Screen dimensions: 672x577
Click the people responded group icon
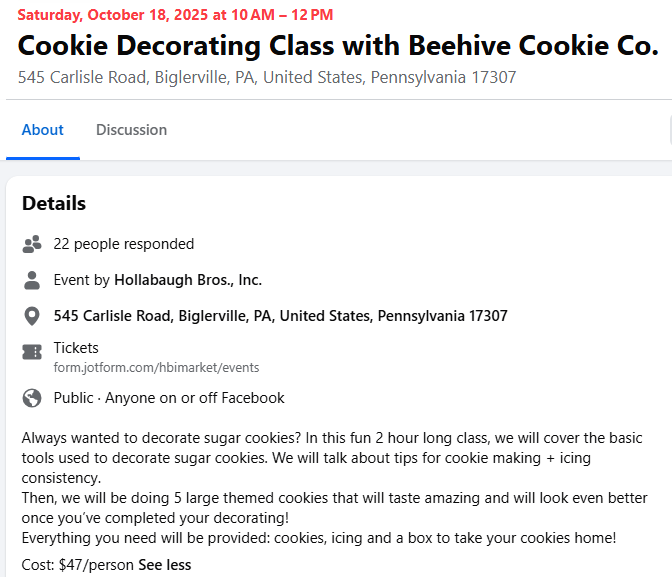(32, 244)
